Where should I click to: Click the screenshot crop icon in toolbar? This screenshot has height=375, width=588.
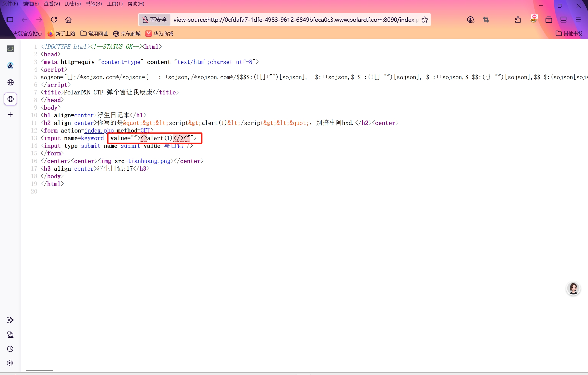(x=486, y=20)
